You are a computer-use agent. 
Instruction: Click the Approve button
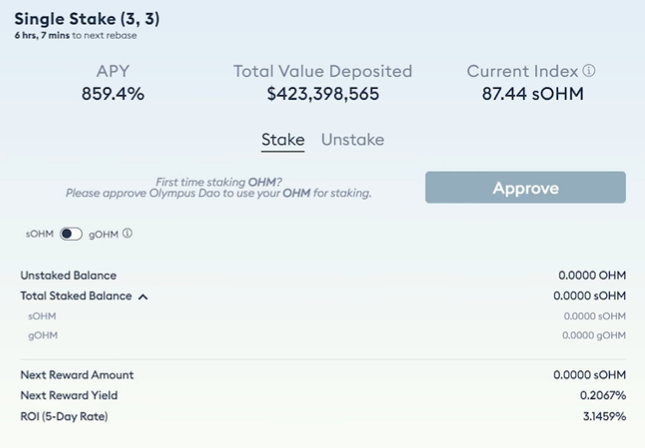(525, 188)
